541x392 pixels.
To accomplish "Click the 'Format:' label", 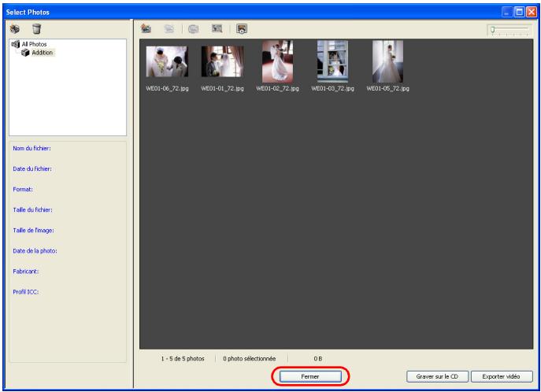I will 23,189.
